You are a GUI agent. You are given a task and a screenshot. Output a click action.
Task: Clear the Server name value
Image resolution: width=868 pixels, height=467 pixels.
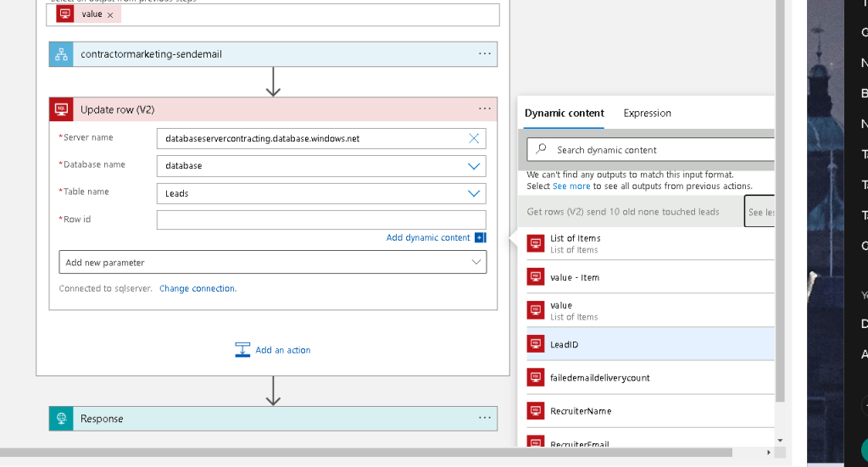pos(474,138)
